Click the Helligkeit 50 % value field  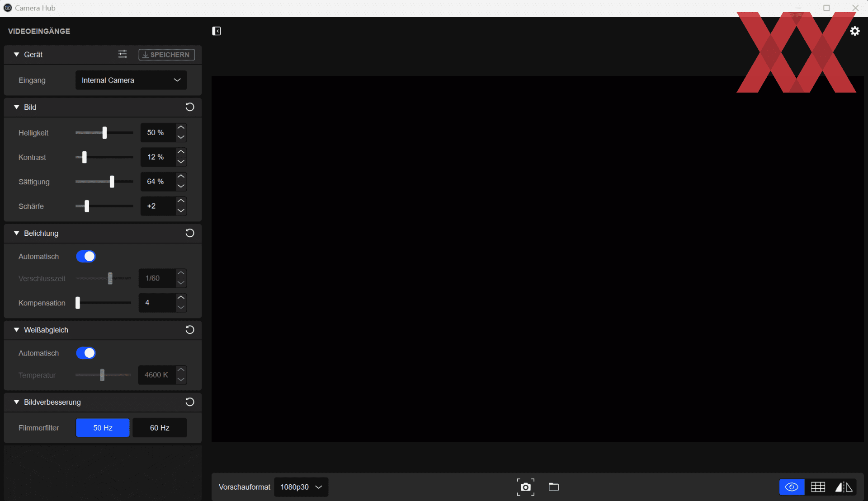pos(158,132)
